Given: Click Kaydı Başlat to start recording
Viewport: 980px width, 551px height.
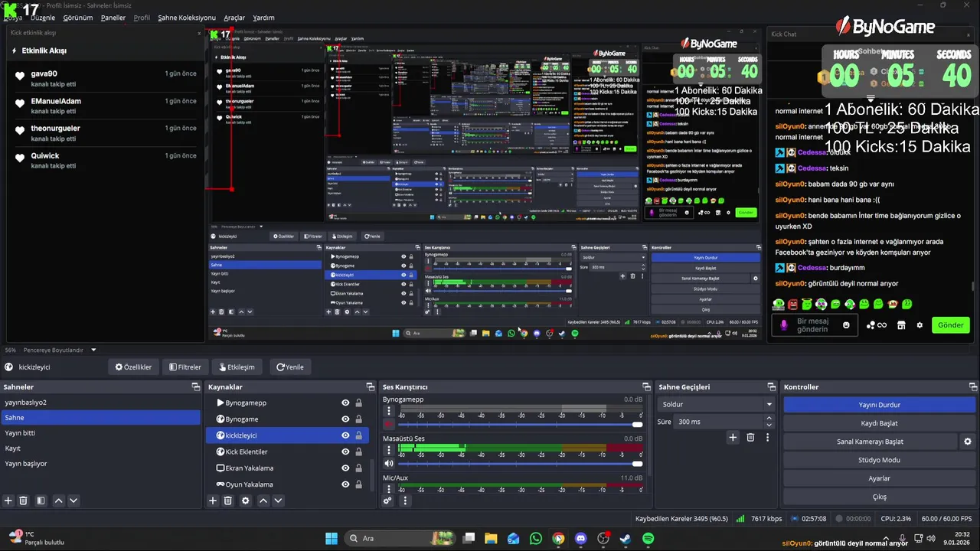Looking at the screenshot, I should tap(879, 423).
